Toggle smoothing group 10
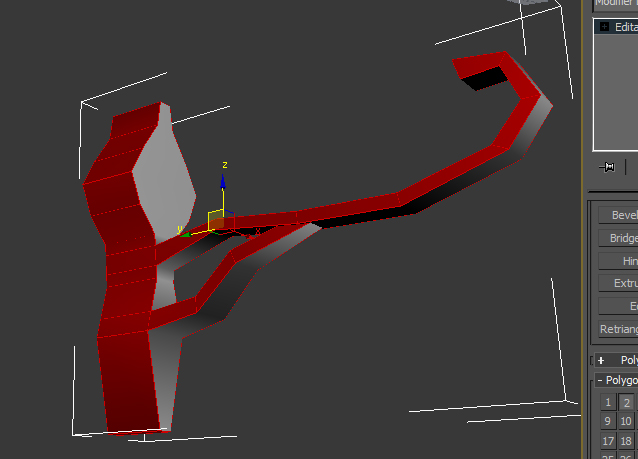The width and height of the screenshot is (638, 459). pyautogui.click(x=626, y=421)
